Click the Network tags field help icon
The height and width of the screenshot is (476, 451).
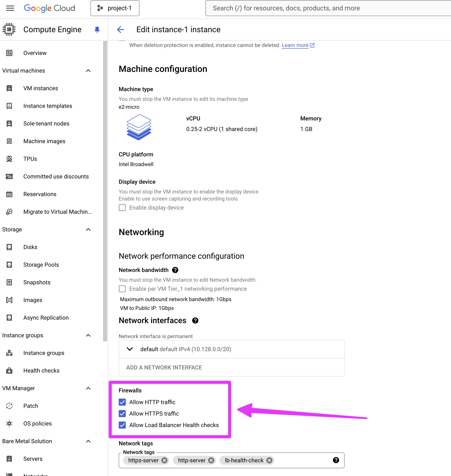(336, 460)
